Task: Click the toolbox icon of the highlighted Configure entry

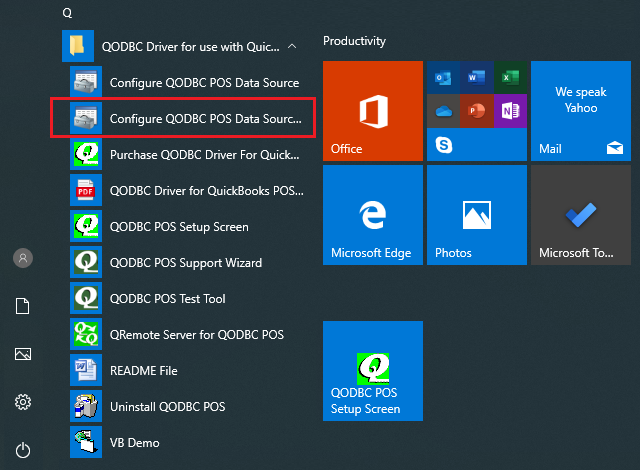Action: point(86,118)
